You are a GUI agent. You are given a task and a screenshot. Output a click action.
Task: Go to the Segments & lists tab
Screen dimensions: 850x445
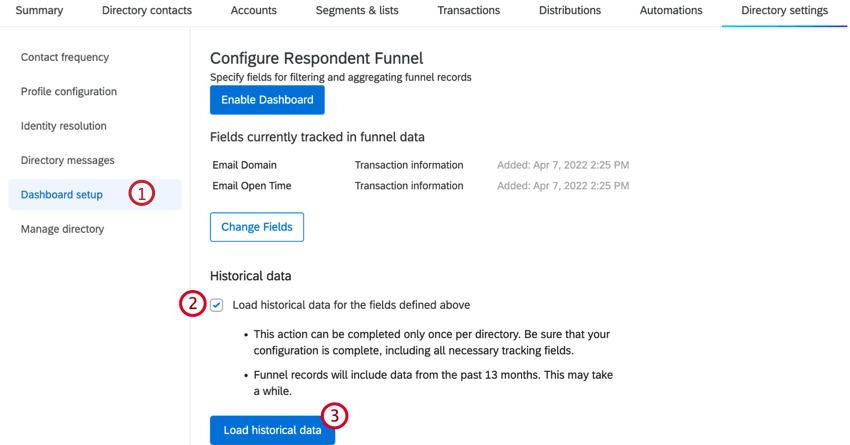[x=357, y=11]
